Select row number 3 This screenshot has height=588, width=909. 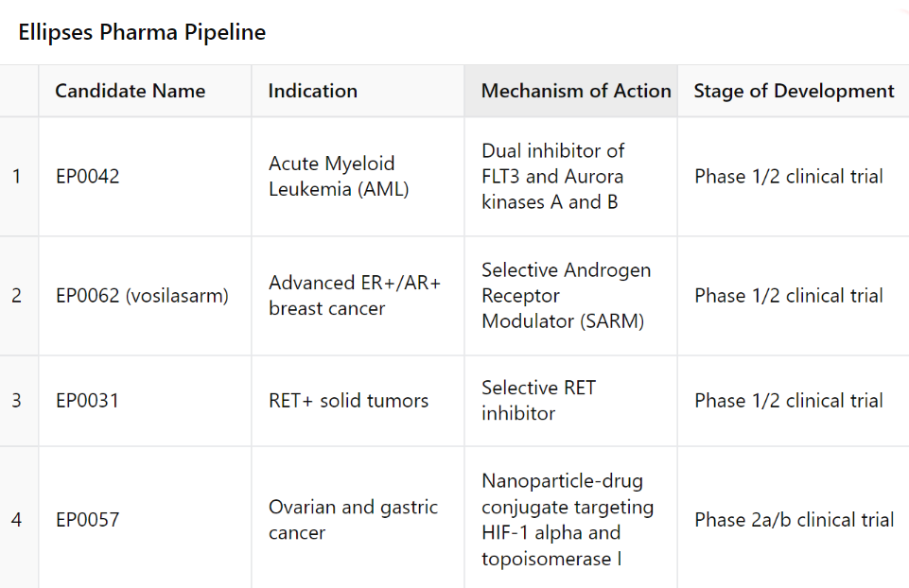click(x=17, y=401)
